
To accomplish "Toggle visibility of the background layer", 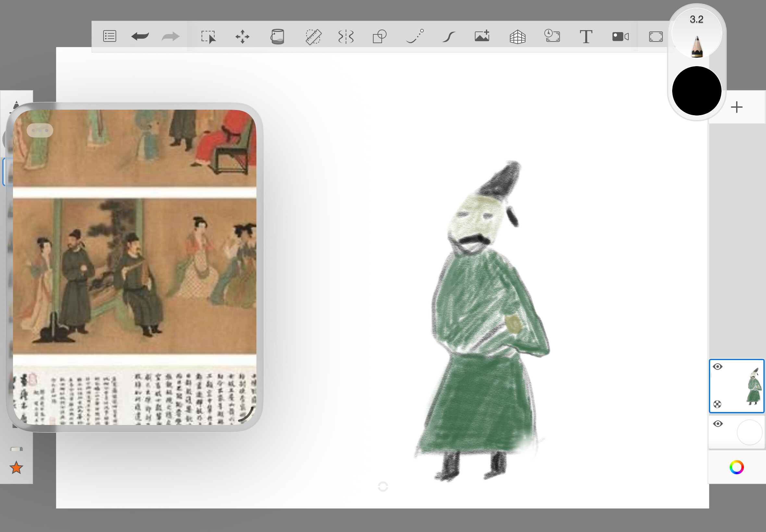I will tap(718, 424).
